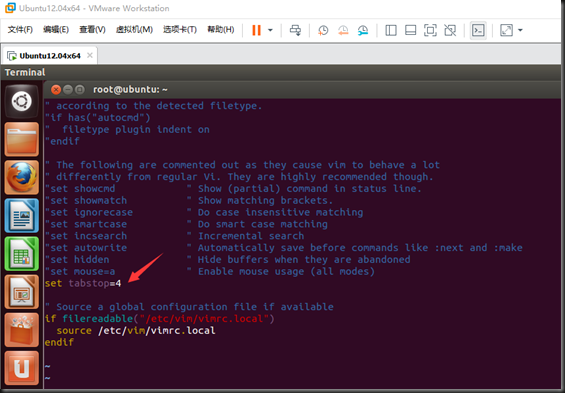Click 'according to the detected filetype' comment
Screen dimensions: 565x393
pyautogui.click(x=154, y=106)
